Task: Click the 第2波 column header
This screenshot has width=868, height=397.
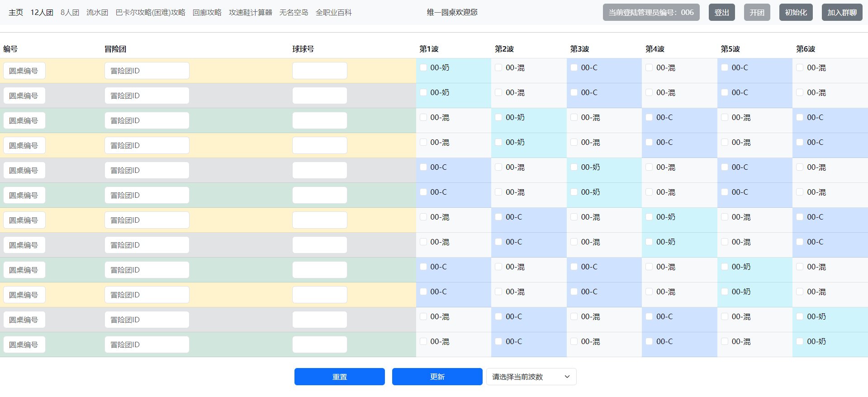Action: click(x=504, y=49)
